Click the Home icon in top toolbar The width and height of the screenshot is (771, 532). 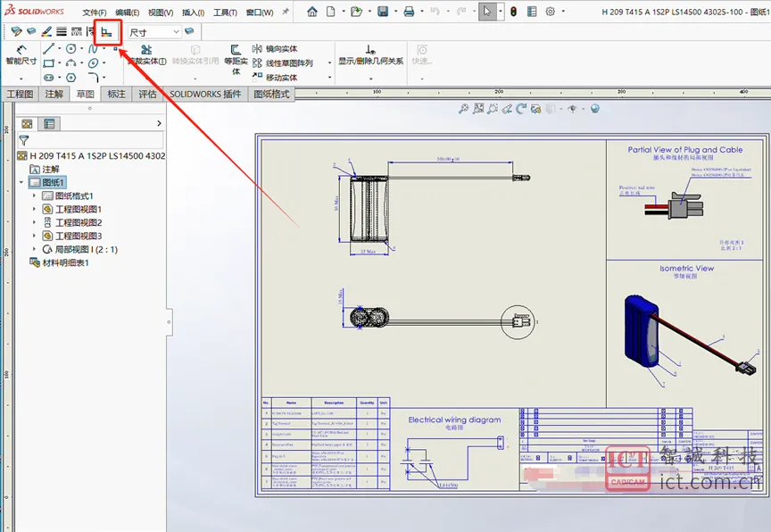[312, 12]
